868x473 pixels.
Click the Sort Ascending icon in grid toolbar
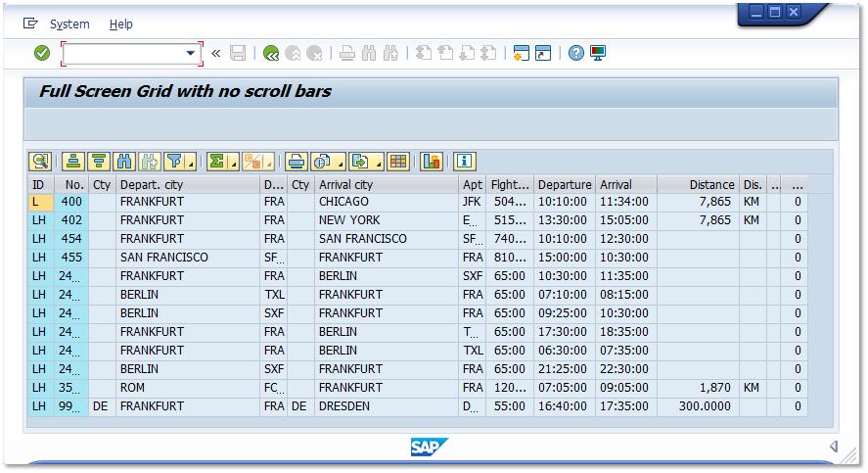pos(73,162)
